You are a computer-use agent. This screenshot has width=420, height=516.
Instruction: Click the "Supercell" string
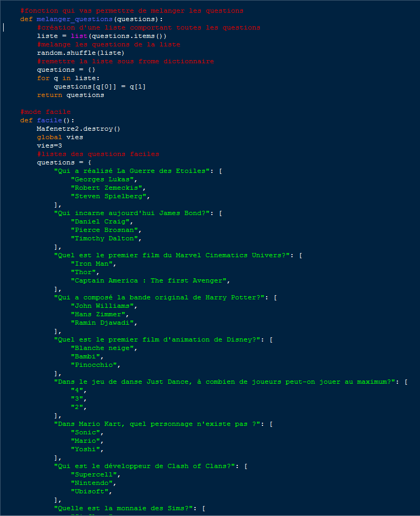coord(95,474)
